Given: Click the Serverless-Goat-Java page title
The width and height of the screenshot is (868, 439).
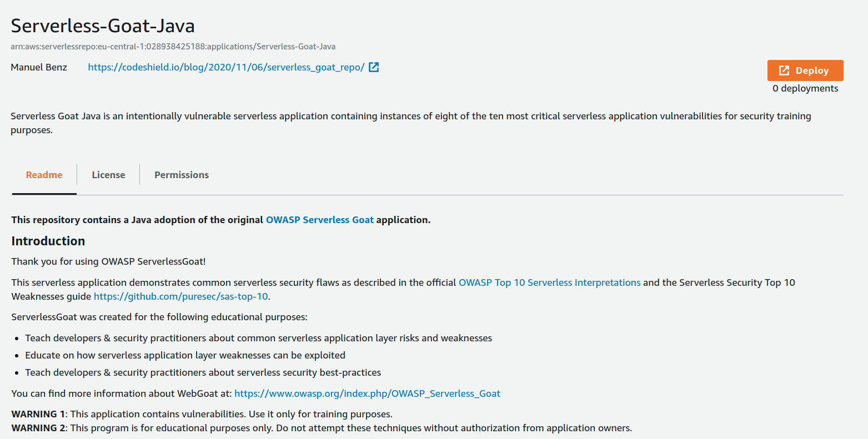Looking at the screenshot, I should click(x=103, y=25).
